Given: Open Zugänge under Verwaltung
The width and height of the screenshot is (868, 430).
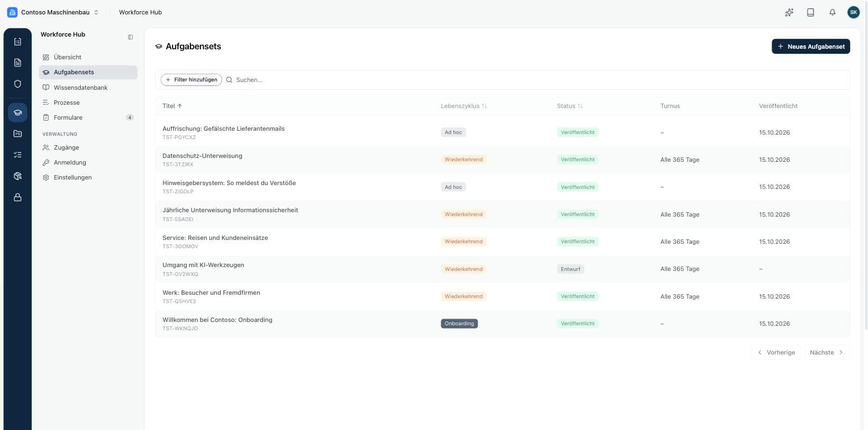Looking at the screenshot, I should [88, 147].
